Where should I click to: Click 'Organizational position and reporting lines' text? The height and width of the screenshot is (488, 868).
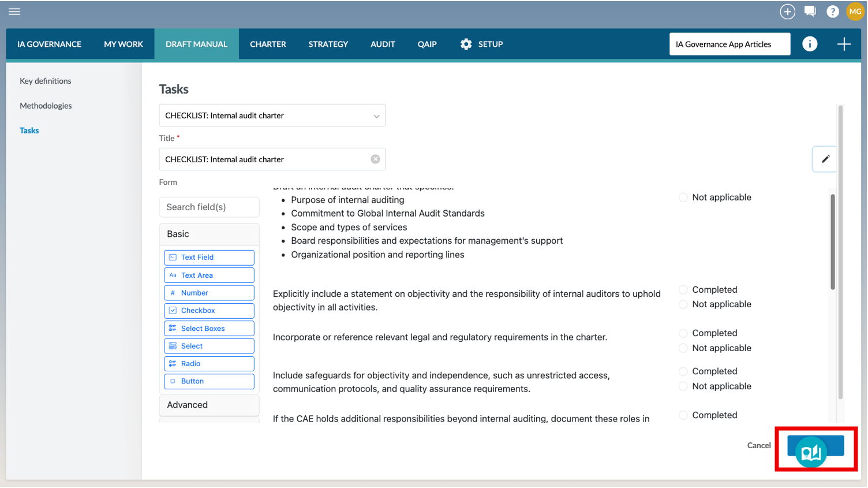click(x=377, y=255)
